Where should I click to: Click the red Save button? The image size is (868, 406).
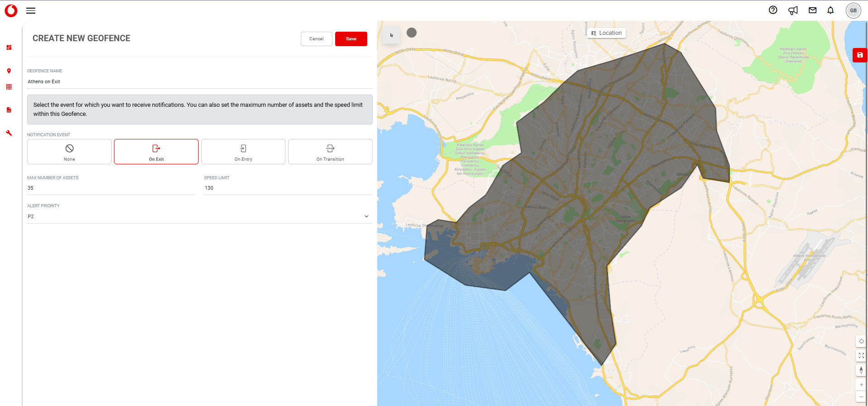351,39
